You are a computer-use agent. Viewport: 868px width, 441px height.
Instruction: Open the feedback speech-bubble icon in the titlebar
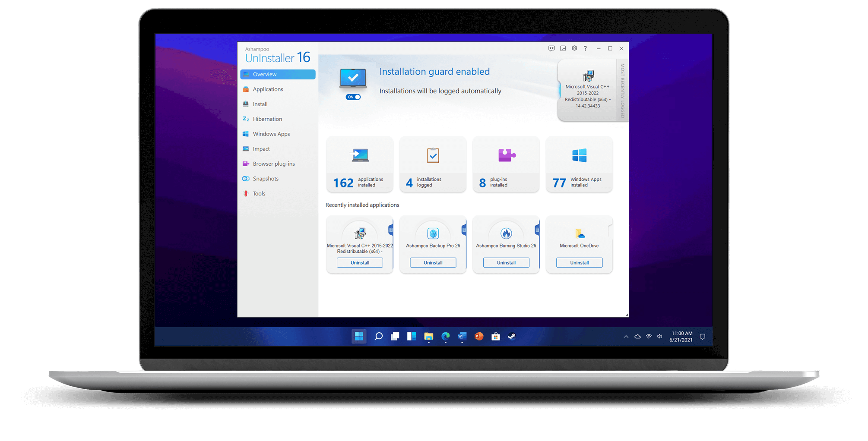(x=551, y=48)
